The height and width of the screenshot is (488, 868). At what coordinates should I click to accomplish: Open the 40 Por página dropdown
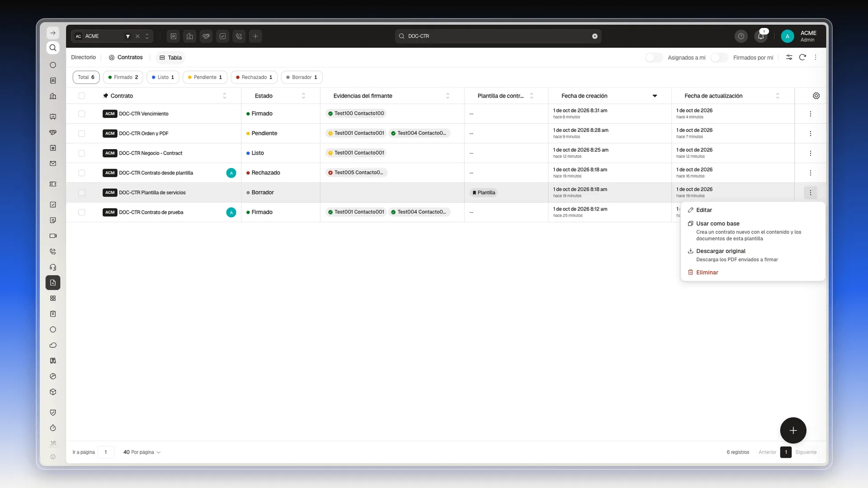[142, 452]
